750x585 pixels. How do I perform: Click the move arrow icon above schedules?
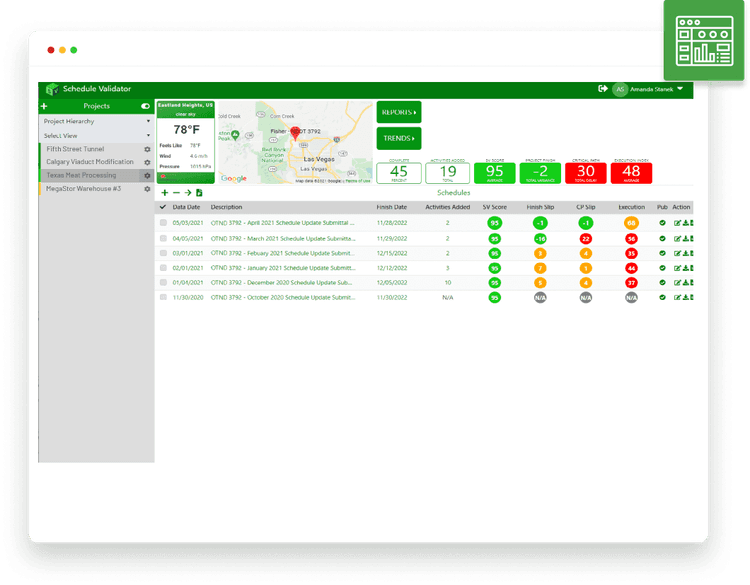point(188,193)
